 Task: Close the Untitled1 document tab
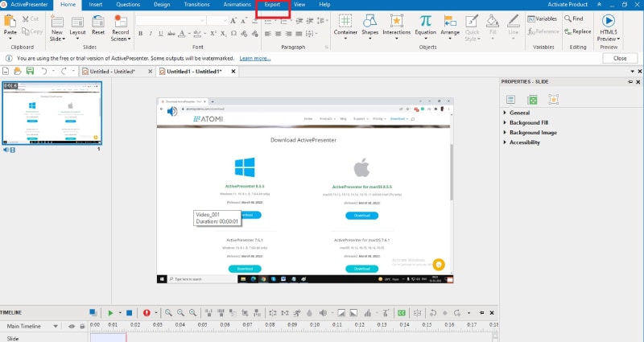(x=233, y=72)
